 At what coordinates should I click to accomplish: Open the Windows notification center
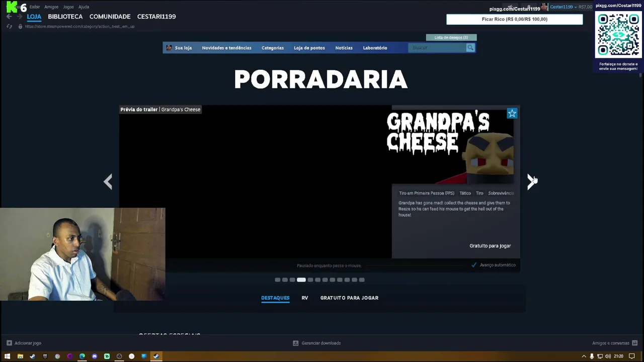coord(632,356)
